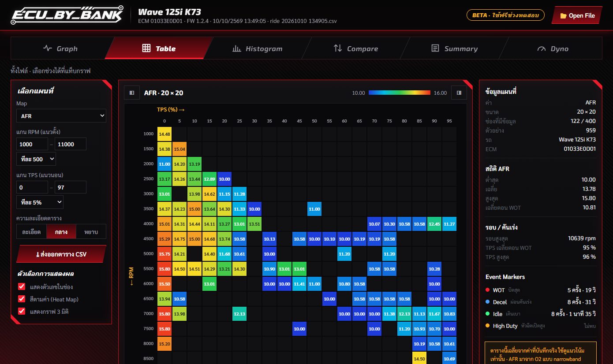Toggle the Heat Map color checkbox
This screenshot has height=364, width=613.
tap(22, 299)
